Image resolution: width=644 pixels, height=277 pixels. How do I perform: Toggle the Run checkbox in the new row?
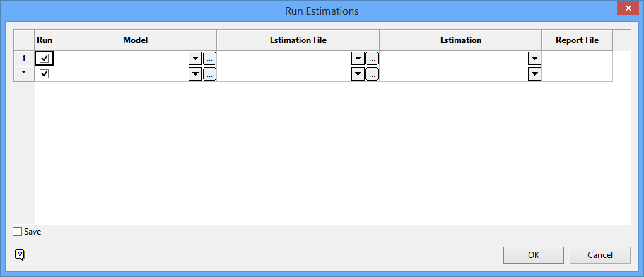tap(45, 74)
